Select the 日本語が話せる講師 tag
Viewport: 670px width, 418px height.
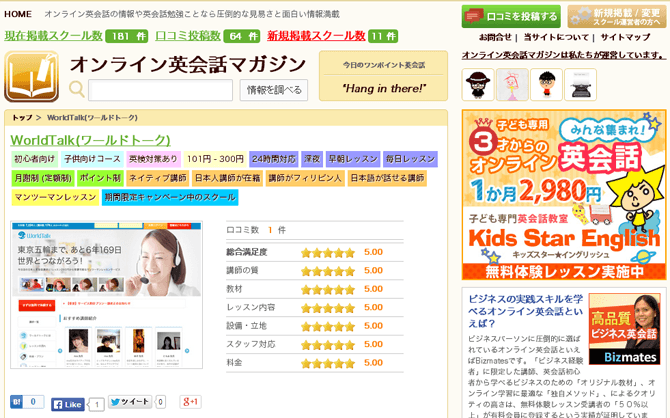tap(387, 178)
